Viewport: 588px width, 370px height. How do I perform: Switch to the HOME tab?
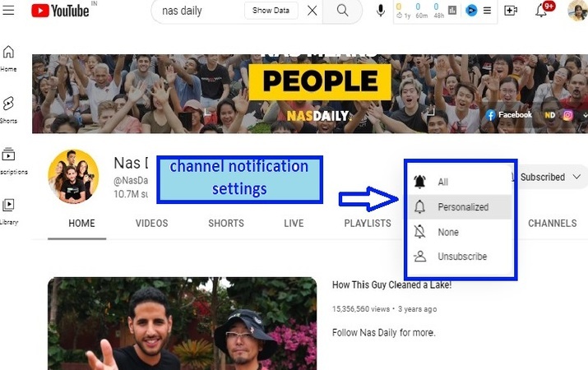[x=81, y=224]
